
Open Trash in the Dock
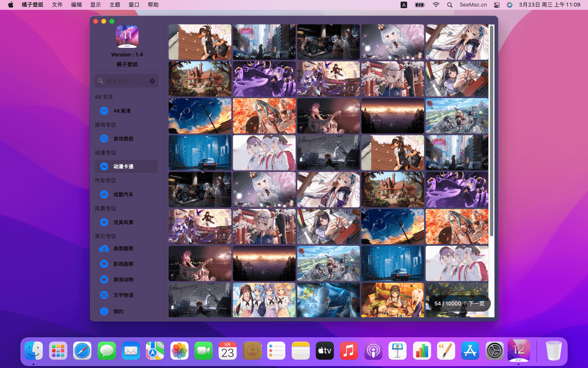[x=554, y=351]
